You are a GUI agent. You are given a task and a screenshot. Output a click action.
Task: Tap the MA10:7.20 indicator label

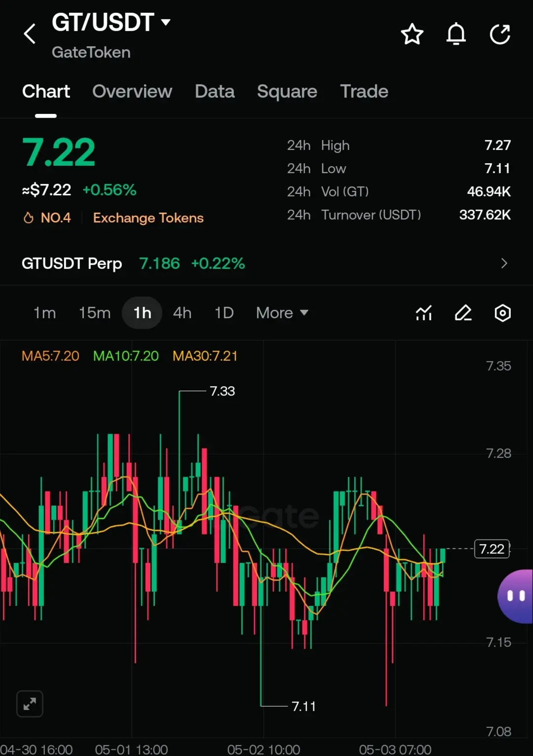126,356
